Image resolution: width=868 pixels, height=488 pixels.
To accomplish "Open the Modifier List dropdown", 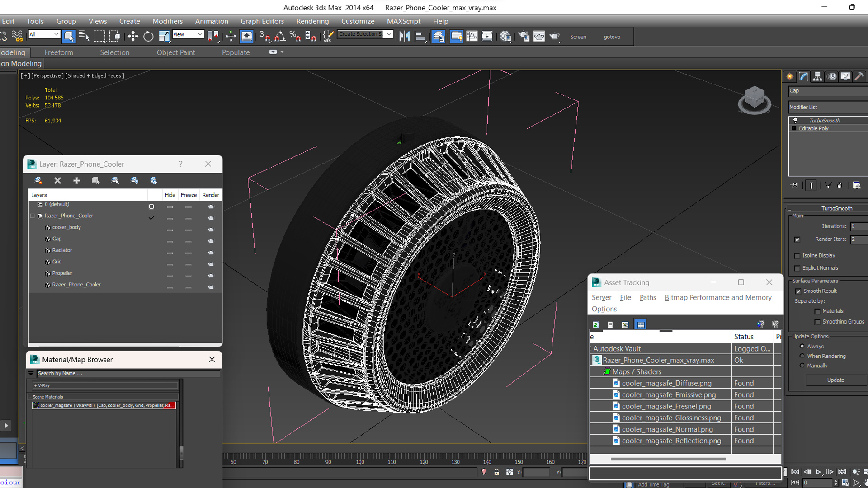I will point(828,107).
